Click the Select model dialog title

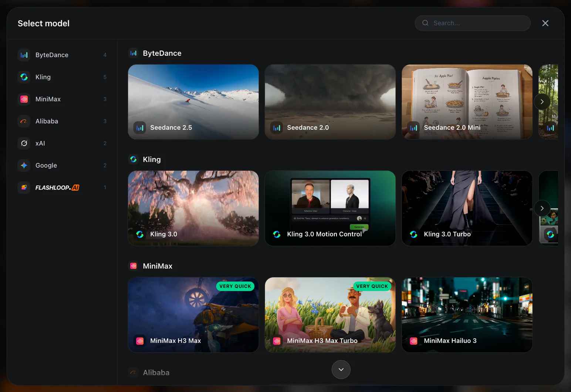(x=44, y=23)
